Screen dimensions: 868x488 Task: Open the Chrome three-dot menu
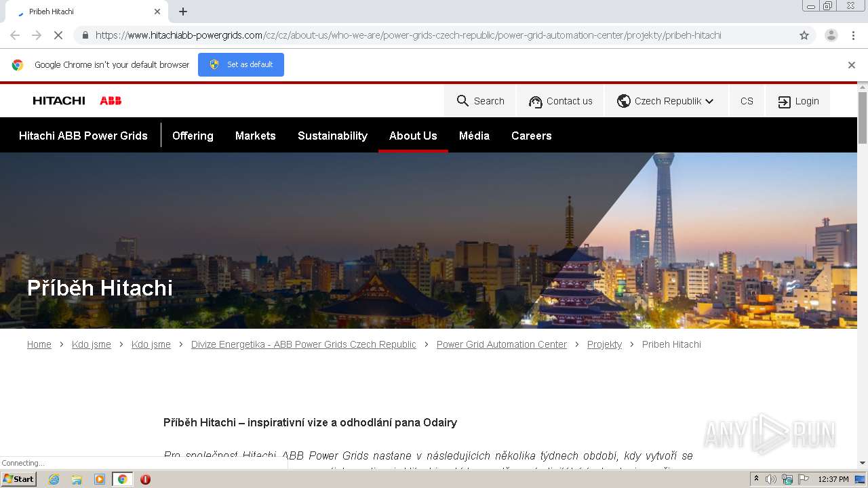click(853, 35)
